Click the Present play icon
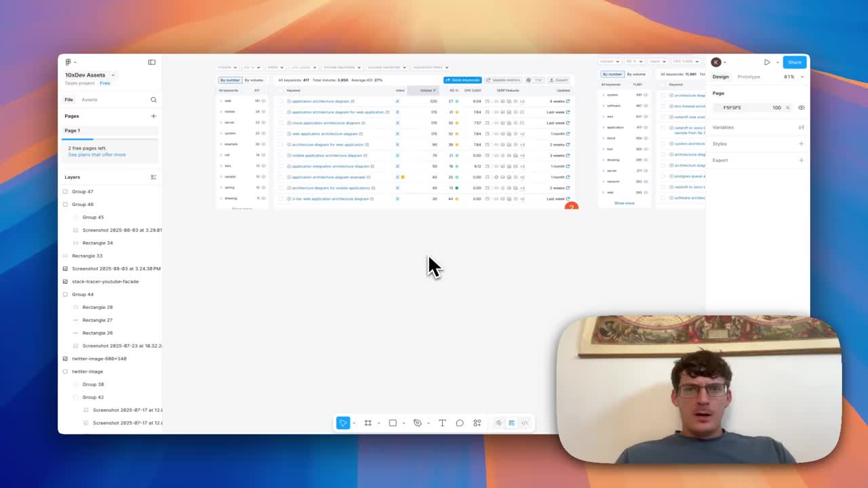Screen dimensions: 868x488 point(767,62)
